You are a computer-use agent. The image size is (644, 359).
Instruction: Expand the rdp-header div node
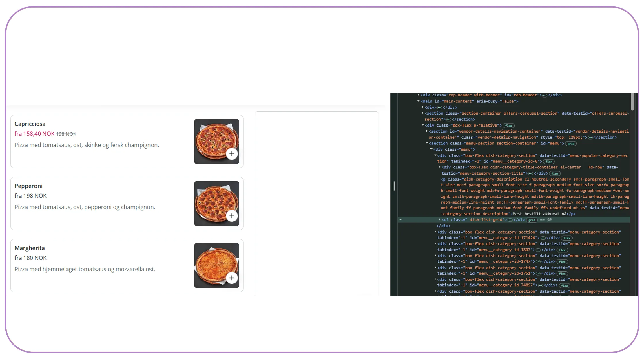point(418,95)
